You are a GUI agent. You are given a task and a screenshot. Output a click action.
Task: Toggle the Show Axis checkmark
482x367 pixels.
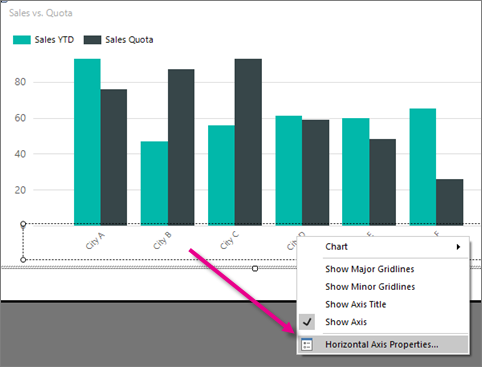point(307,322)
